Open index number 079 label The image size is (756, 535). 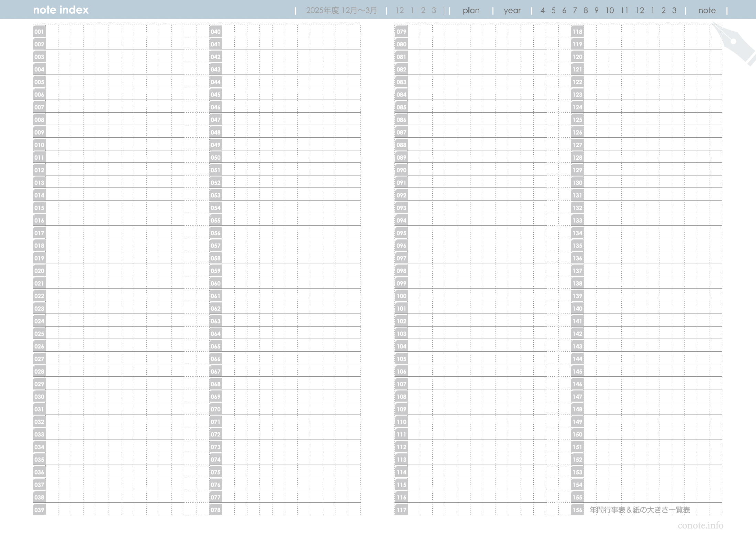coord(401,32)
